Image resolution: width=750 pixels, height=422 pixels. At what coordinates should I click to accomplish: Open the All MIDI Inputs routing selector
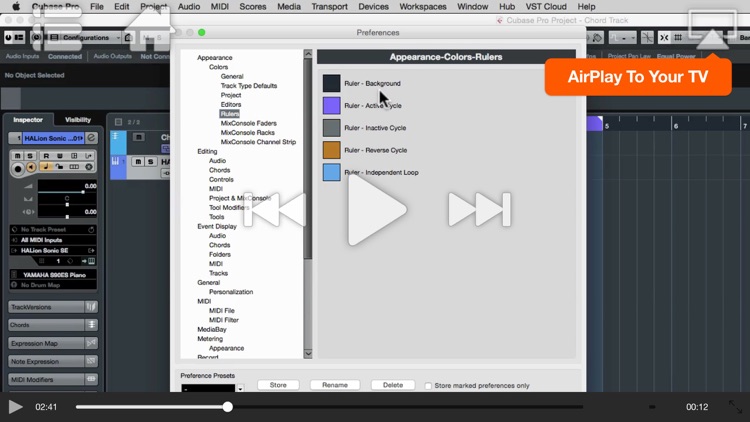(53, 240)
